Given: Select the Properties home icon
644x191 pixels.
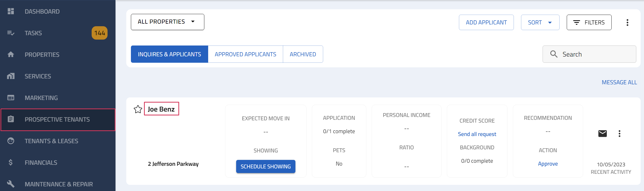Looking at the screenshot, I should (11, 54).
